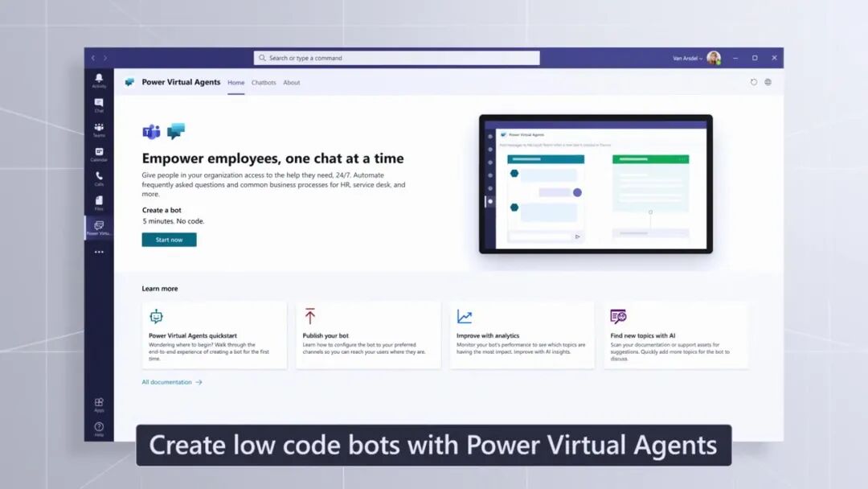
Task: Click the globe icon in tab bar
Action: pos(768,82)
